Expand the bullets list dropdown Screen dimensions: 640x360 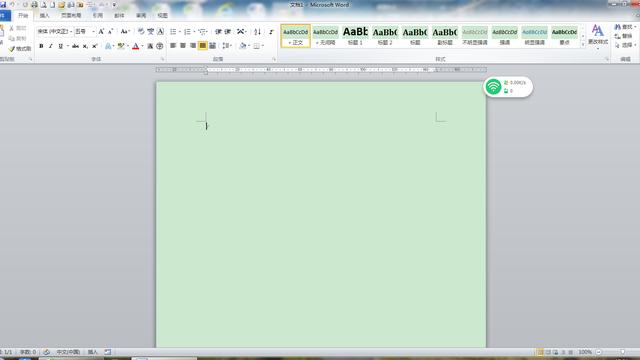coord(180,31)
